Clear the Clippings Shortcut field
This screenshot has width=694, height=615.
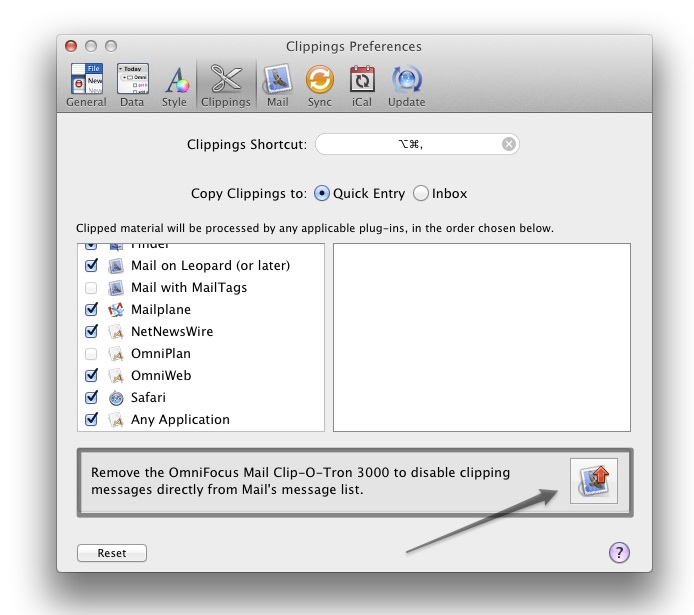coord(509,145)
